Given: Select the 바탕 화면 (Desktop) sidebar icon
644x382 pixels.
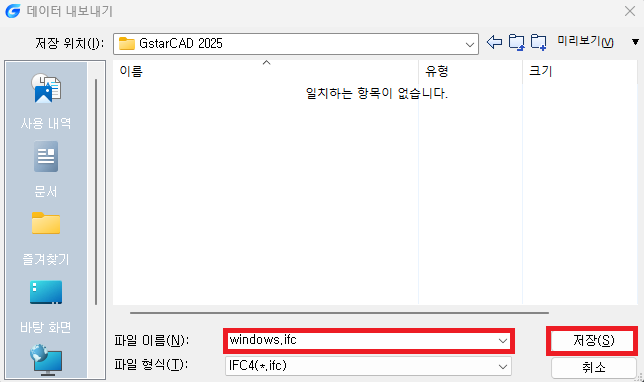Looking at the screenshot, I should (x=46, y=292).
